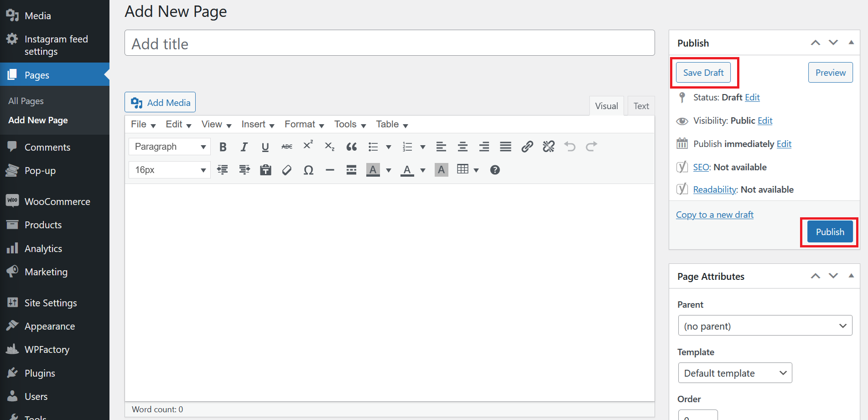Click the Preview button

coord(830,73)
